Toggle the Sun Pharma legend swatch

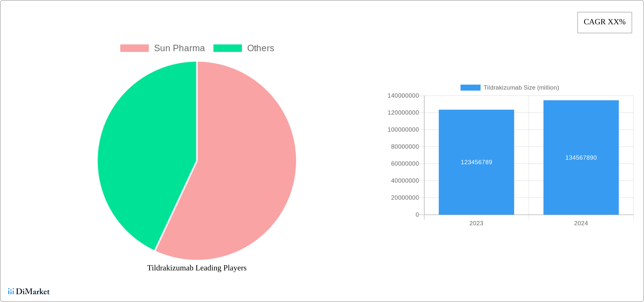pos(134,48)
